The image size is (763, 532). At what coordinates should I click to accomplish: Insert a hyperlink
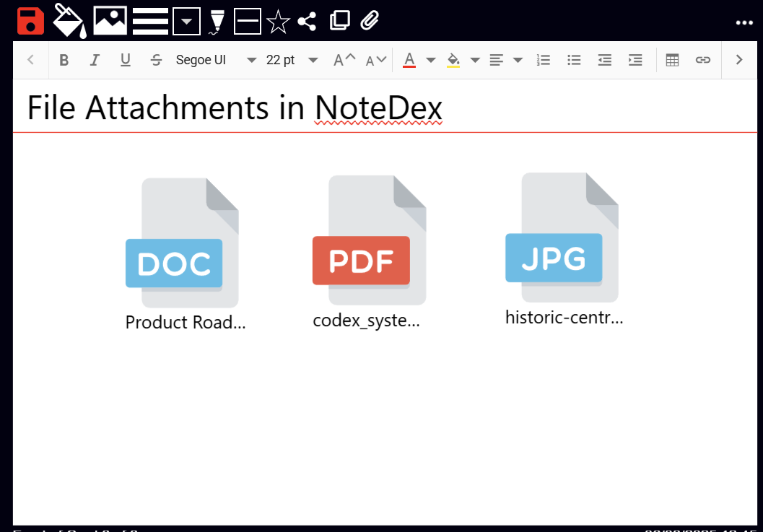(702, 60)
